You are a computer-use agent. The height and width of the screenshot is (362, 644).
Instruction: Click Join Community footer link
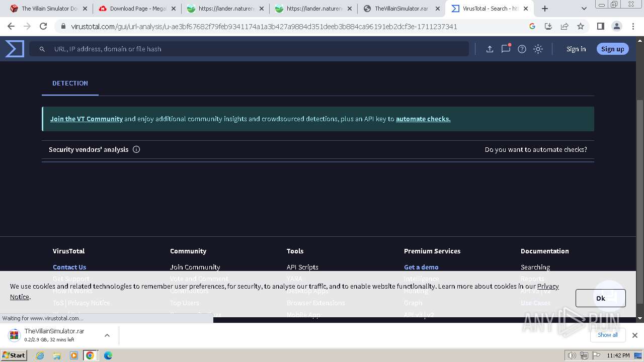195,267
